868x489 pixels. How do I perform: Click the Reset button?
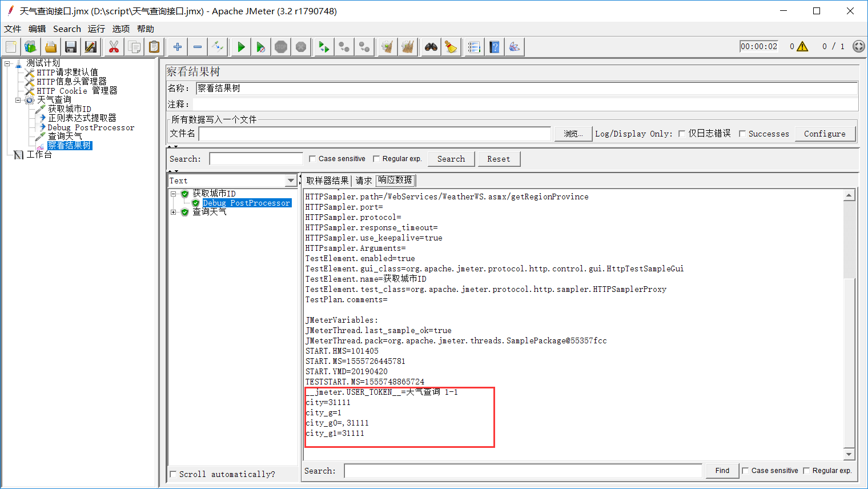coord(499,159)
